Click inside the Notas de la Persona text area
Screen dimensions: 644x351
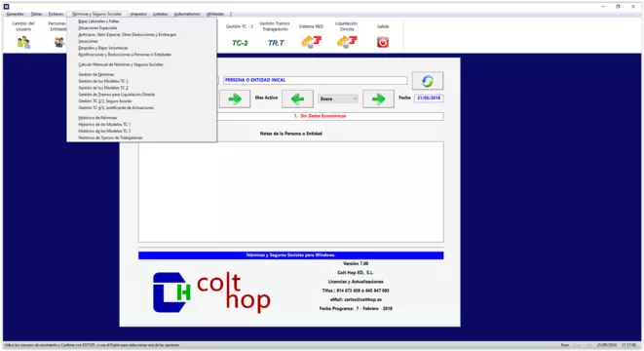point(290,192)
